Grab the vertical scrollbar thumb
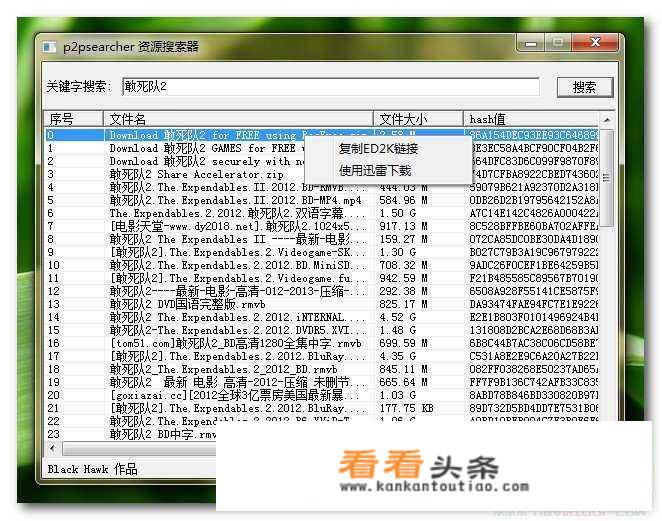This screenshot has width=662, height=521. click(x=606, y=178)
